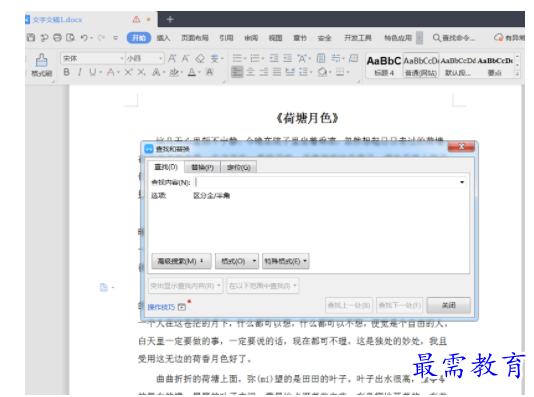Expand the 高级搜索(M) options
534x397 pixels.
(181, 261)
